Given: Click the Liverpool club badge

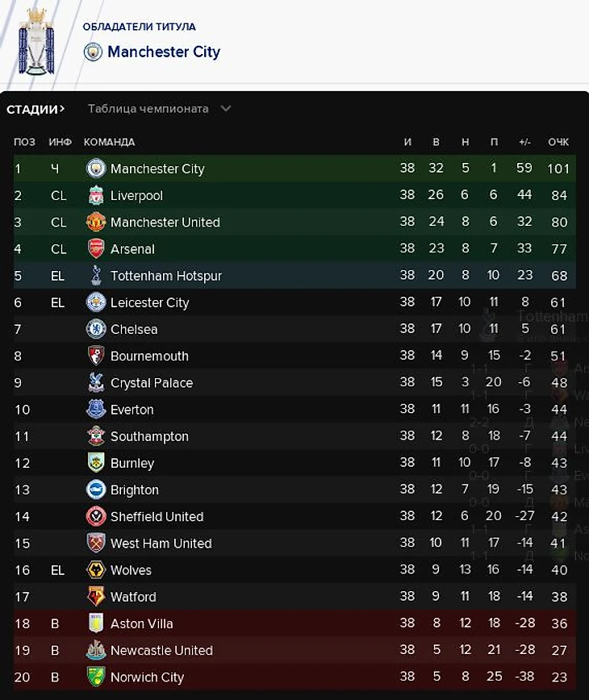Looking at the screenshot, I should coord(96,195).
